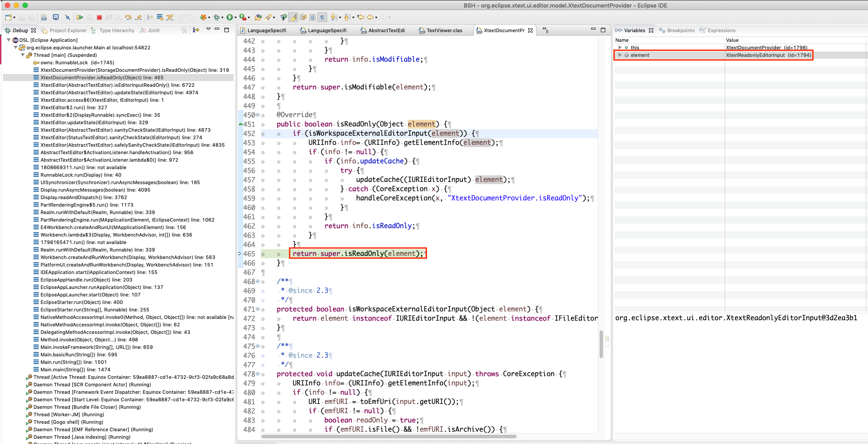This screenshot has width=868, height=444.
Task: Open the console monitor toolbar icon
Action: (56, 17)
